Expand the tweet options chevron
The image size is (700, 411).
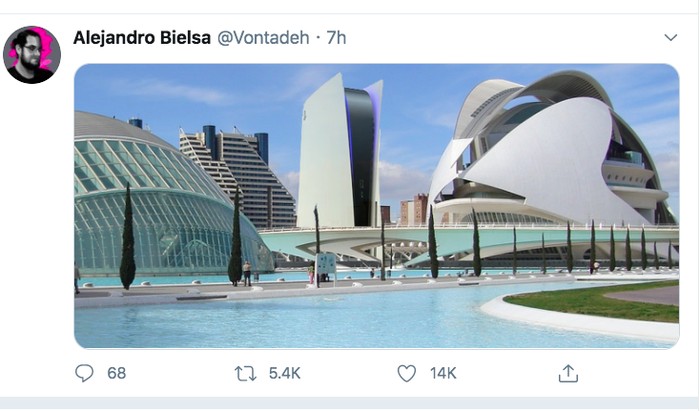(x=671, y=37)
